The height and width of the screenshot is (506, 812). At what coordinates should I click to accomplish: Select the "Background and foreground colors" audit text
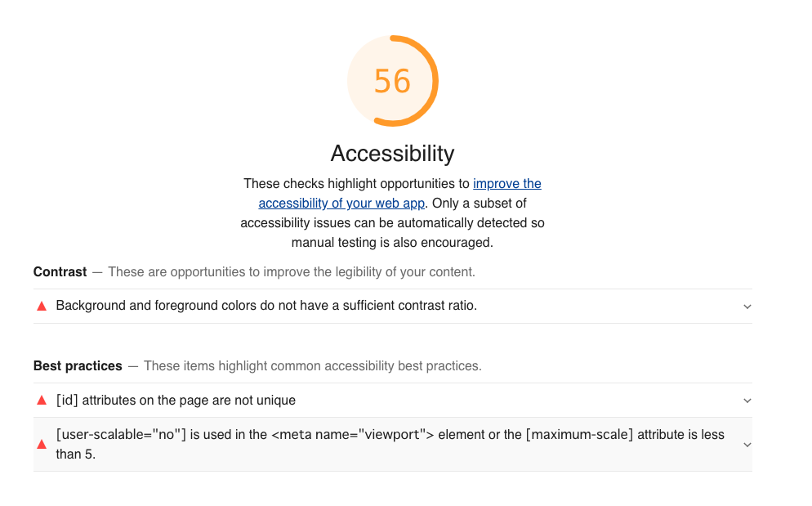pos(266,306)
